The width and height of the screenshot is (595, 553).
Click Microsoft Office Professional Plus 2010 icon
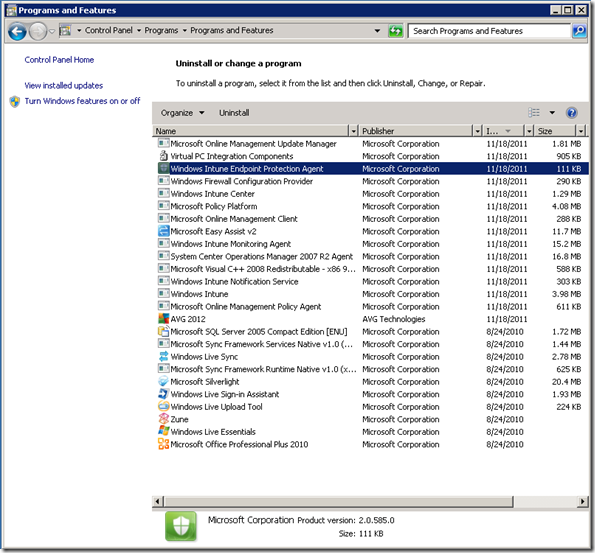164,444
